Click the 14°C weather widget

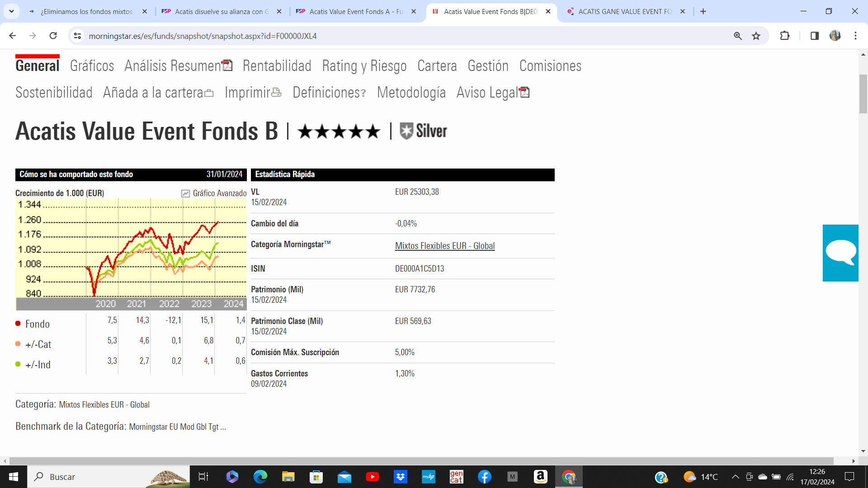(700, 477)
